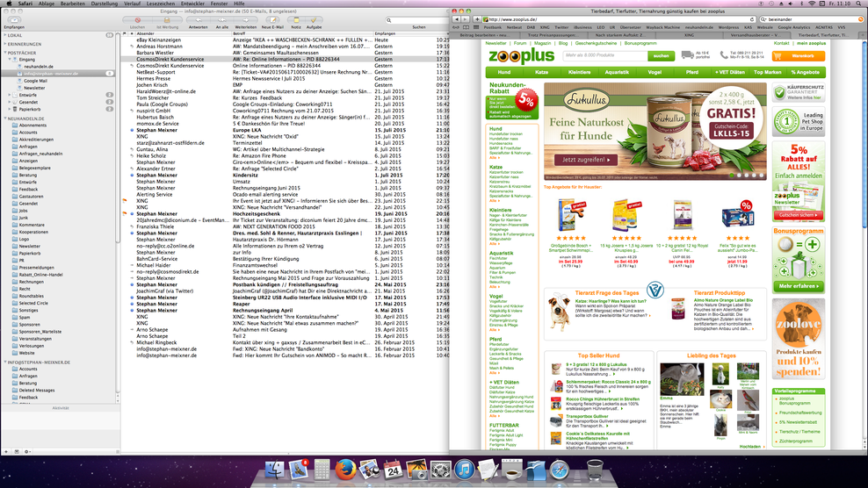This screenshot has height=488, width=868.
Task: Open Calculator in the Dock
Action: point(322,470)
